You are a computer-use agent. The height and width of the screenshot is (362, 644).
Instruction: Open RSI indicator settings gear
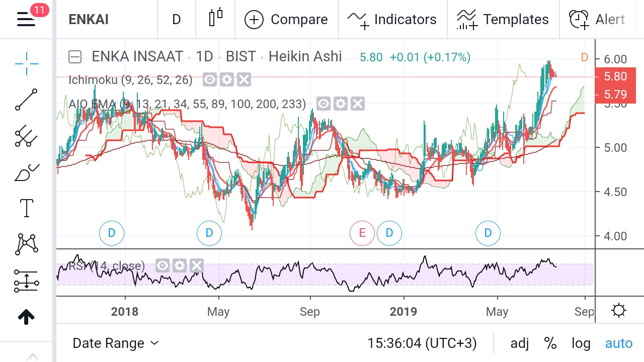tap(180, 265)
